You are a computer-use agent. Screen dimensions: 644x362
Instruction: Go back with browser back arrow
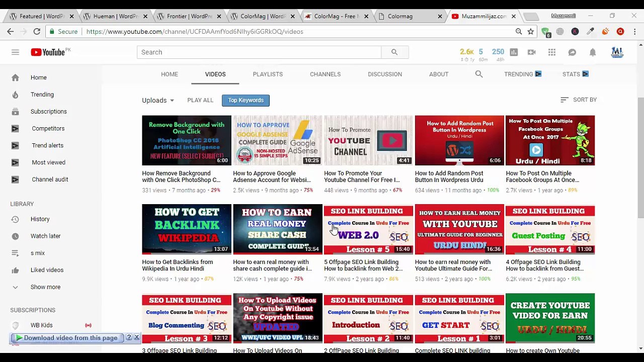(x=11, y=32)
